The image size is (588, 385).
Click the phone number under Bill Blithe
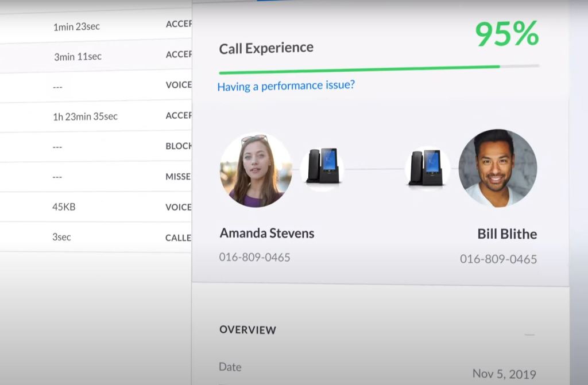pyautogui.click(x=498, y=259)
